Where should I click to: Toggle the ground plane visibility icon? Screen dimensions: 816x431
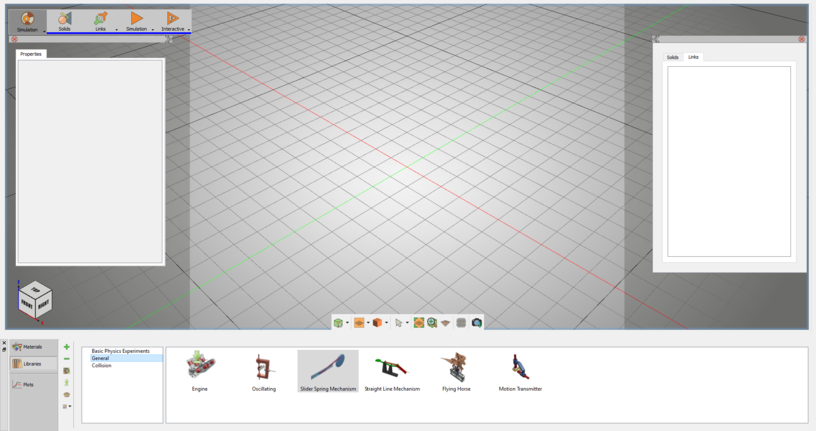446,323
